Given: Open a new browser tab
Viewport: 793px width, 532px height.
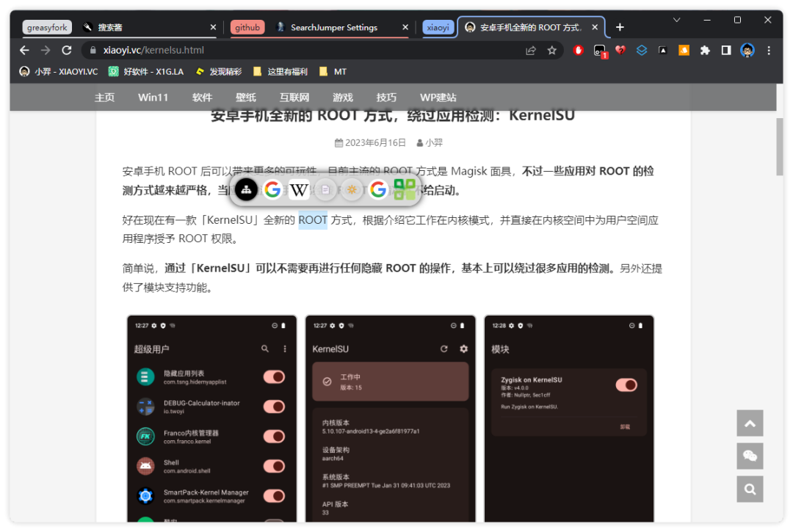Looking at the screenshot, I should (x=620, y=27).
